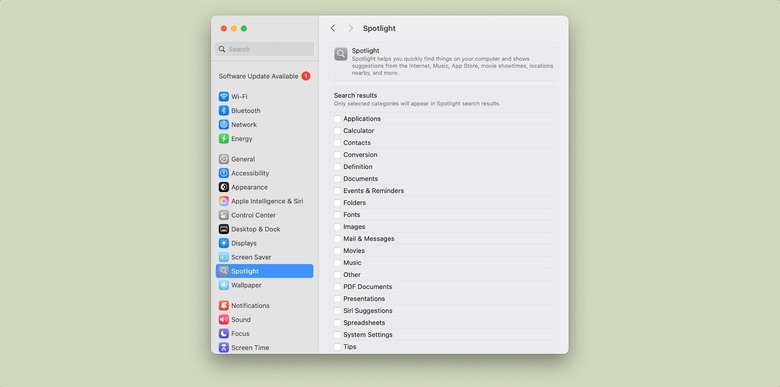Image resolution: width=780 pixels, height=387 pixels.
Task: Click the Screen Time hourglass icon
Action: coord(224,347)
